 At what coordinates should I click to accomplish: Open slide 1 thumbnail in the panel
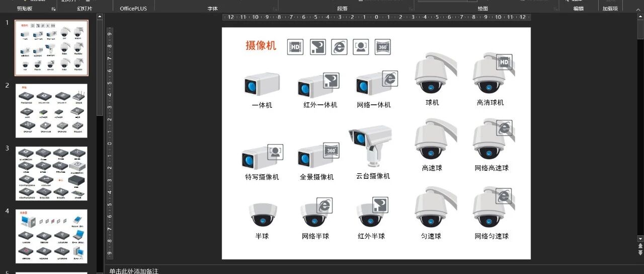coord(51,48)
